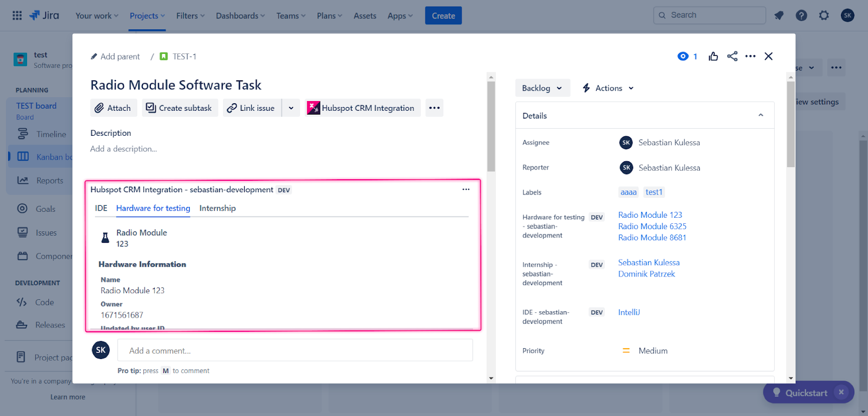This screenshot has width=868, height=416.
Task: Switch to the IDE tab
Action: (x=101, y=209)
